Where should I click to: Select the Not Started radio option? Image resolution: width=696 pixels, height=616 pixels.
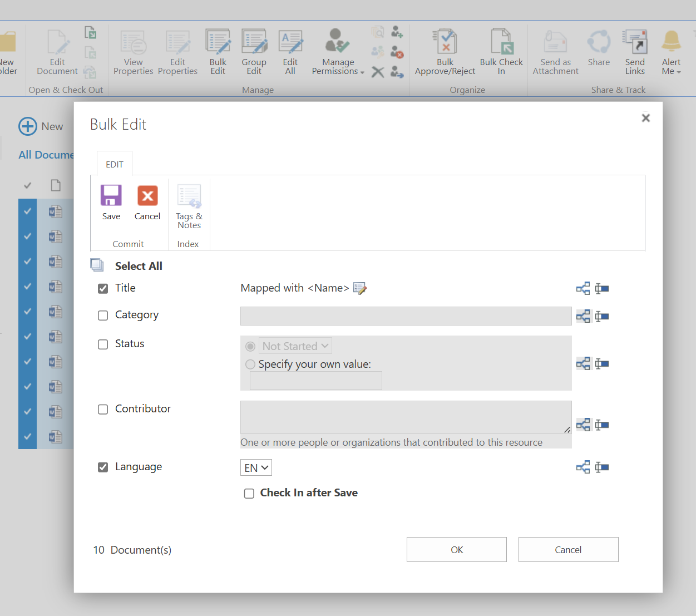pyautogui.click(x=250, y=346)
